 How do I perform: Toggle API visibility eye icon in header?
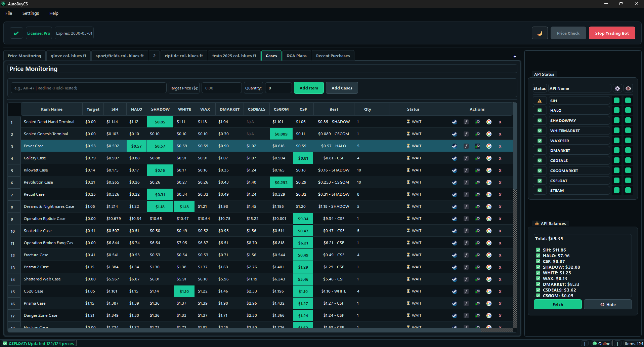pyautogui.click(x=628, y=88)
